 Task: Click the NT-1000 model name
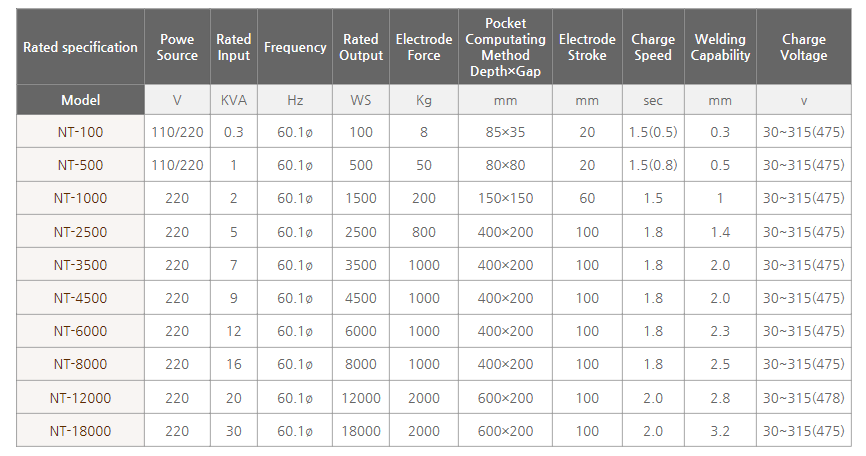(x=81, y=198)
